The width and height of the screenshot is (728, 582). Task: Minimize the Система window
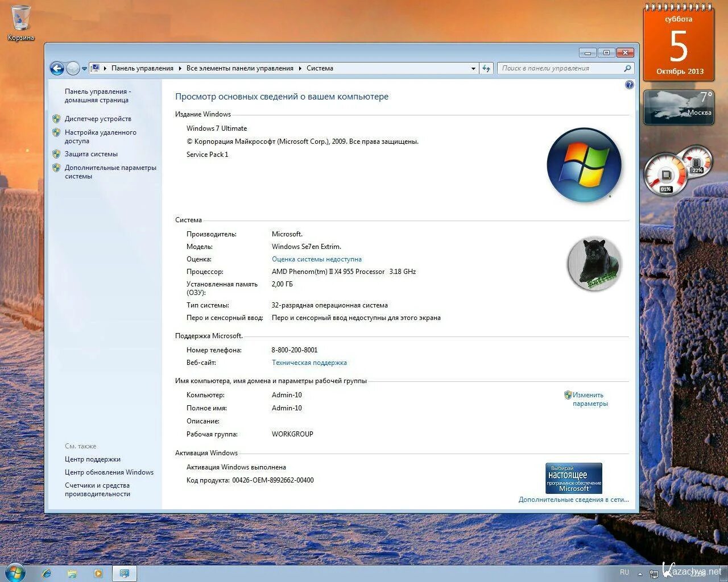tap(588, 53)
